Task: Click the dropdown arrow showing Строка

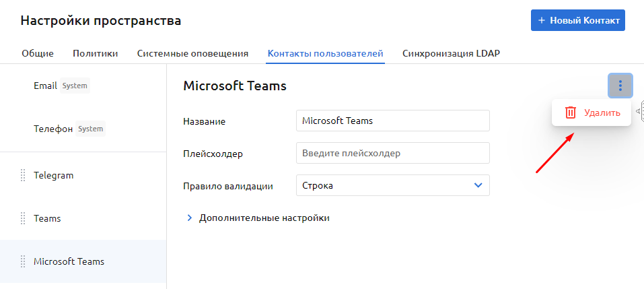Action: (478, 185)
